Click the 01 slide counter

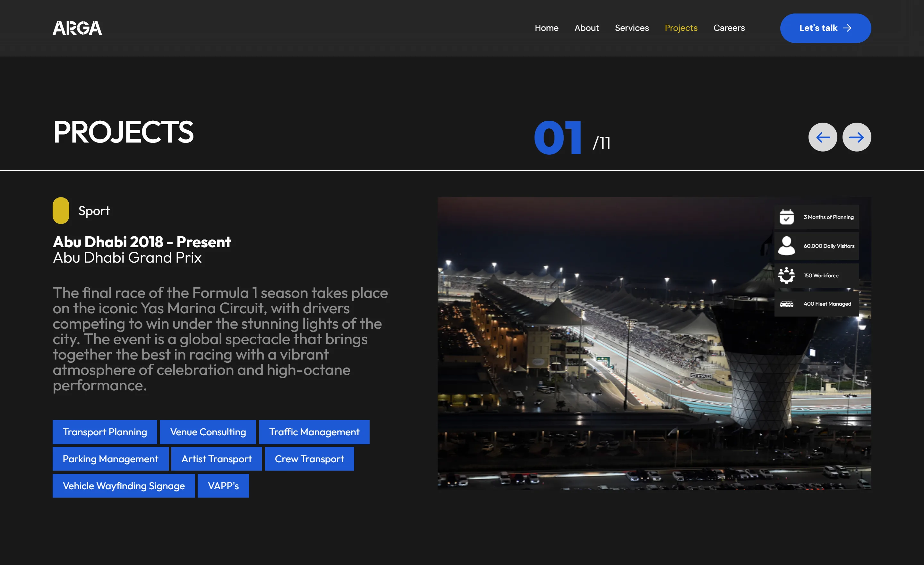558,137
